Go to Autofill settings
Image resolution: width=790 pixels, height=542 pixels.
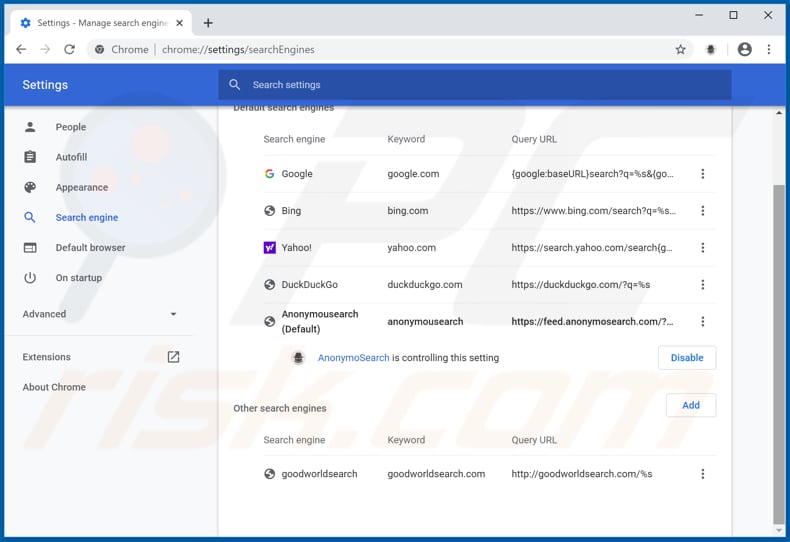[71, 157]
